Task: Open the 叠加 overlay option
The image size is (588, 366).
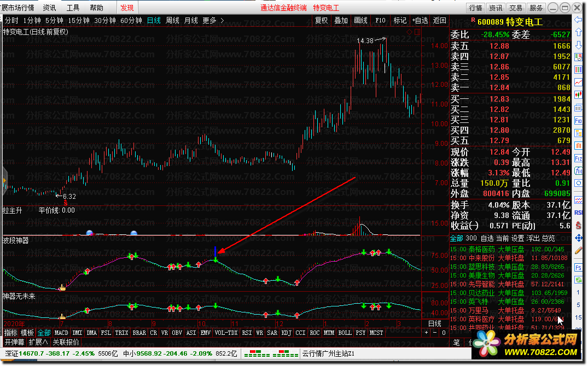Action: click(341, 20)
